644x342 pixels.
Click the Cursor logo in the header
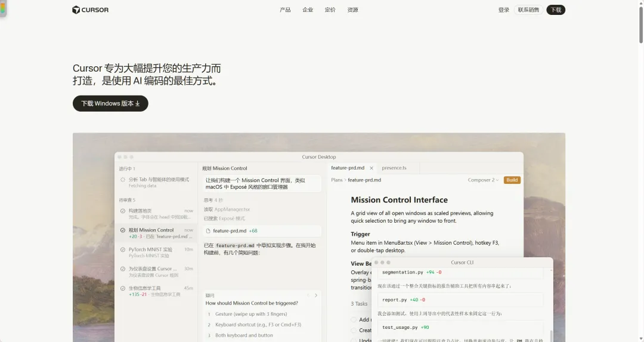point(91,10)
